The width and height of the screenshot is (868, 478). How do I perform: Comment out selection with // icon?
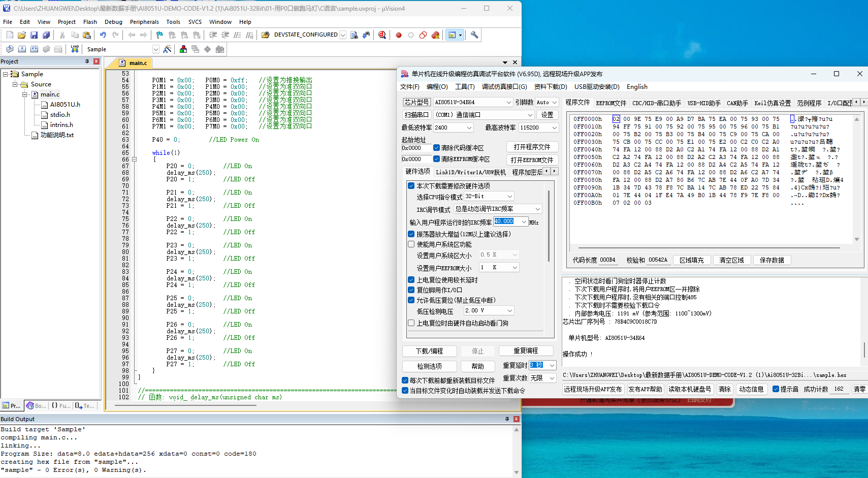pyautogui.click(x=237, y=35)
